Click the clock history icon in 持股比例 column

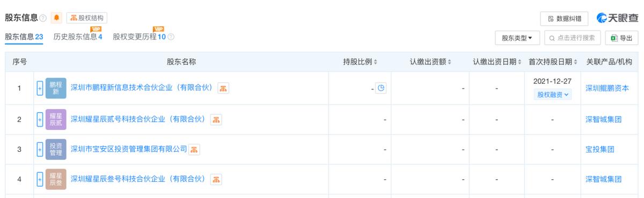click(x=380, y=88)
